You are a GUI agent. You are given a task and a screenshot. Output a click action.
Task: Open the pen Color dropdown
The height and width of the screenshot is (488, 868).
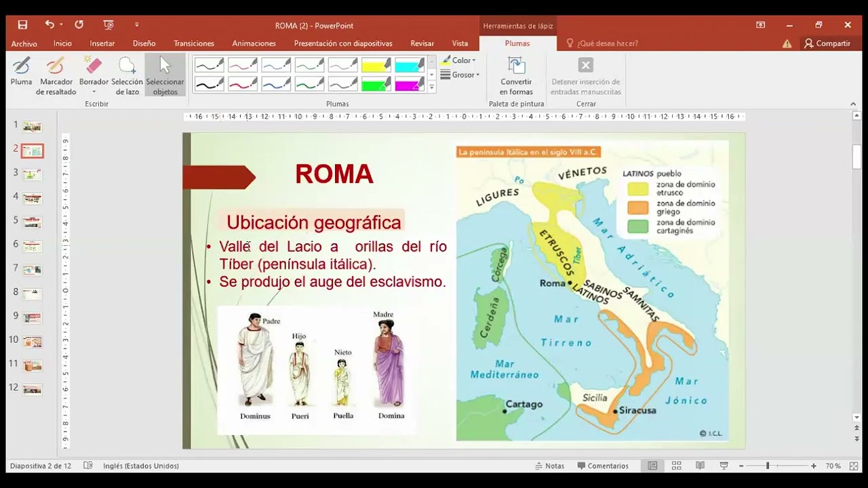click(x=459, y=60)
